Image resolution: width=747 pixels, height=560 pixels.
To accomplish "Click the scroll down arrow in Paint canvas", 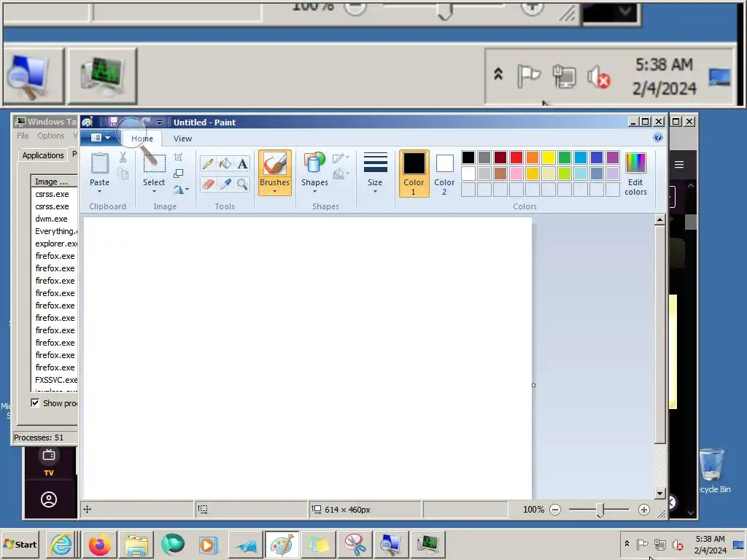I will [x=659, y=494].
